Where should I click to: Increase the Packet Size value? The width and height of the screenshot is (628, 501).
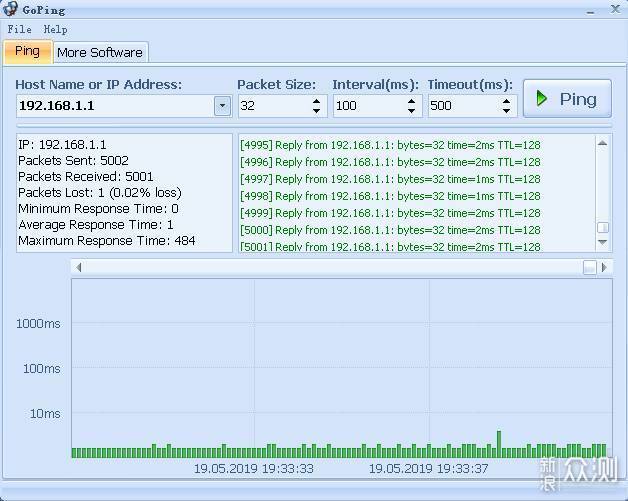point(316,101)
